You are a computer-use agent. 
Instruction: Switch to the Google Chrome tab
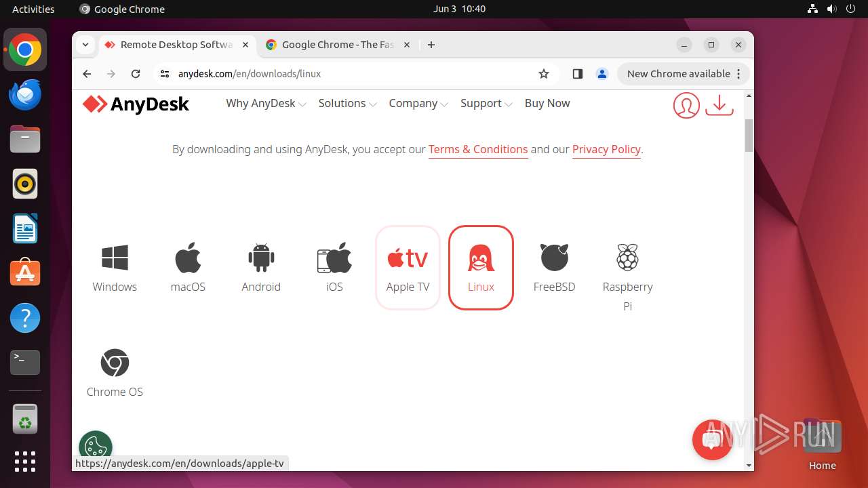pyautogui.click(x=338, y=45)
